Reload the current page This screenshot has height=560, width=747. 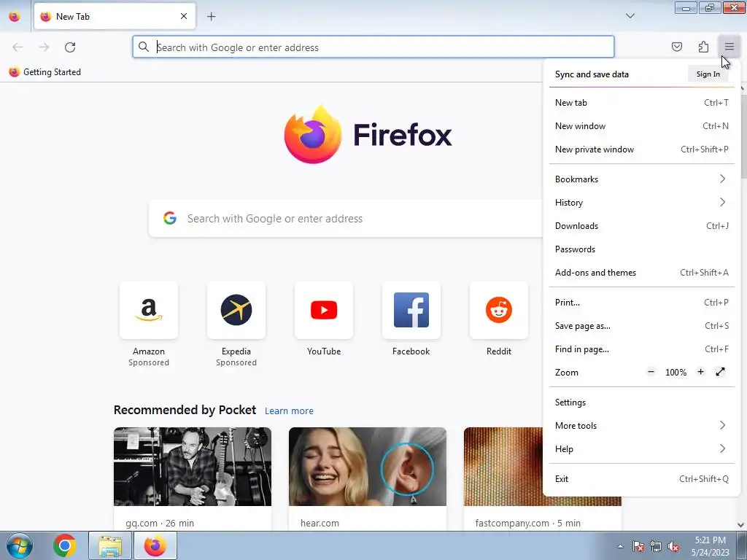(x=70, y=47)
